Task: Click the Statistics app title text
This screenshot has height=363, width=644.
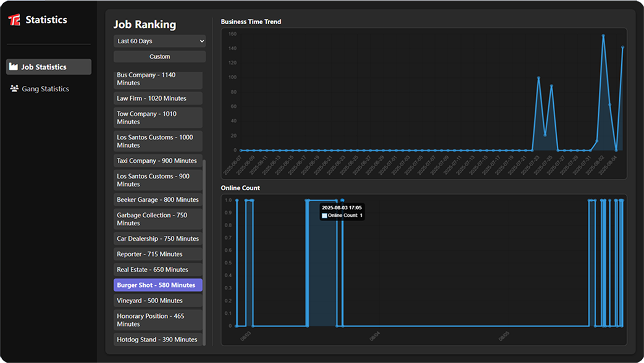Action: [x=46, y=20]
